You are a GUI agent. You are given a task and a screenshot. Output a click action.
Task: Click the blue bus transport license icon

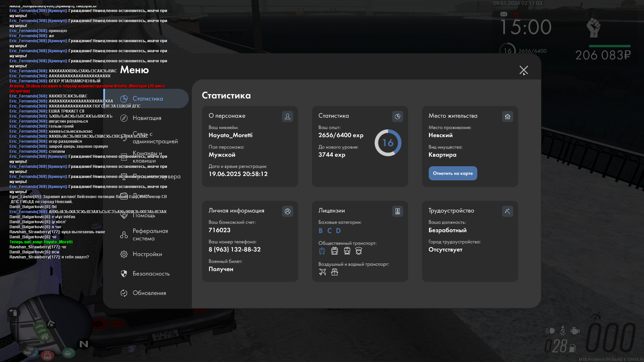point(322,251)
